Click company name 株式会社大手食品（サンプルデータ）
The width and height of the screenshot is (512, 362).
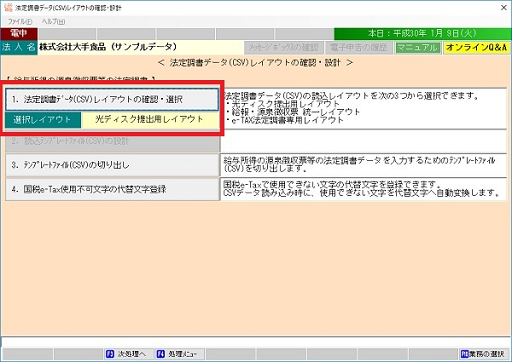click(x=108, y=47)
